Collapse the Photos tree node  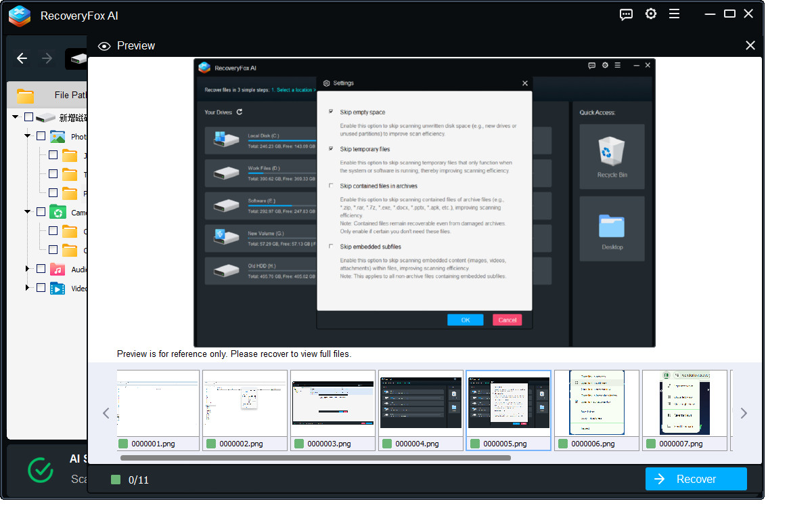click(28, 136)
